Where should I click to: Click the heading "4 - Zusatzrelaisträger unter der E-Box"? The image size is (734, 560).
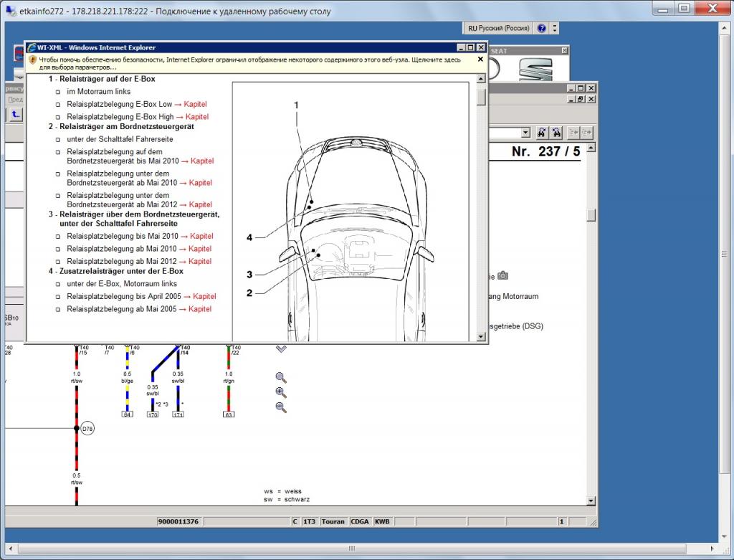pyautogui.click(x=116, y=271)
